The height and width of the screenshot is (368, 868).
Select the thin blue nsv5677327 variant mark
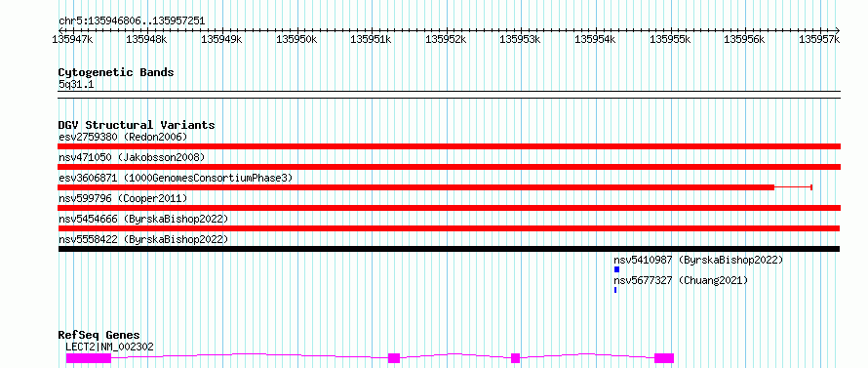tap(615, 290)
